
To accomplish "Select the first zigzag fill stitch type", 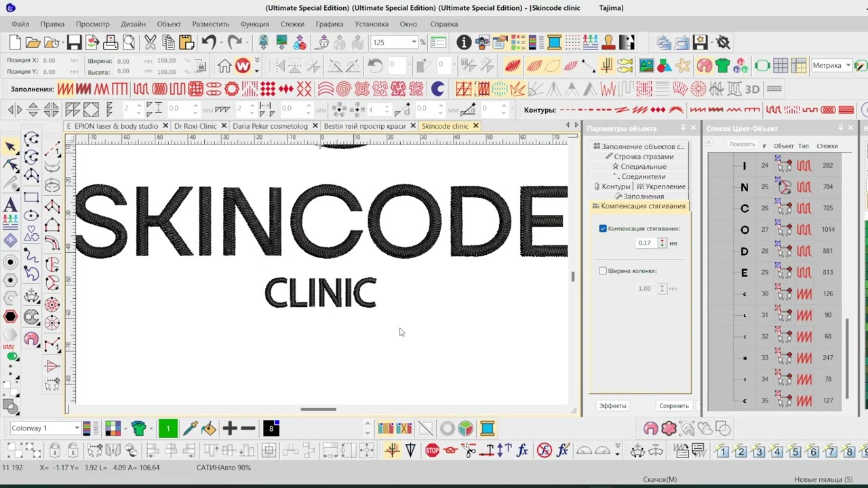I will 65,89.
